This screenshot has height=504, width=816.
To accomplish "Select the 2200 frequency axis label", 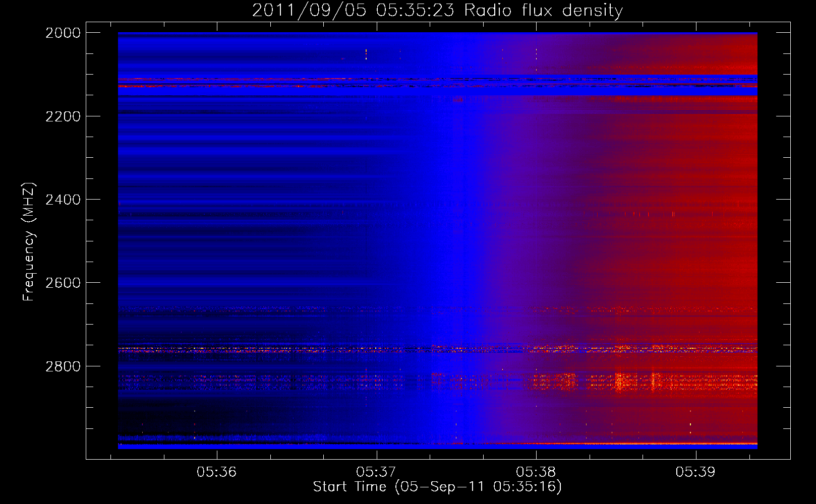I will [63, 116].
